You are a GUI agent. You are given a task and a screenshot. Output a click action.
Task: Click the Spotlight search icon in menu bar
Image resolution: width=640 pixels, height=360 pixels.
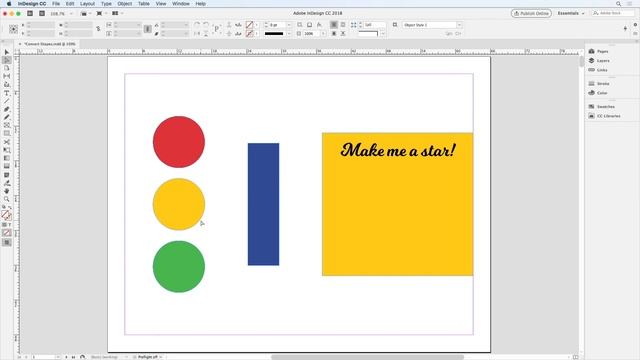pyautogui.click(x=618, y=4)
